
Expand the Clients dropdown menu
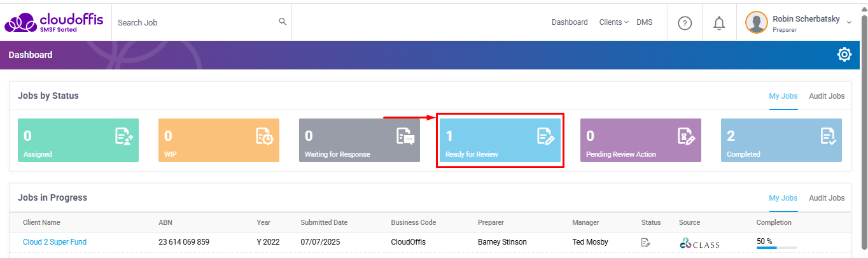click(x=613, y=22)
